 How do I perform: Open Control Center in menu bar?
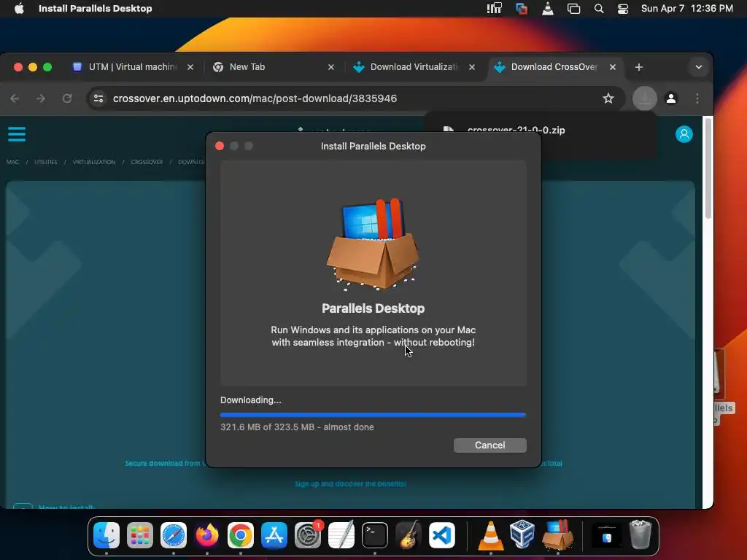(x=623, y=9)
